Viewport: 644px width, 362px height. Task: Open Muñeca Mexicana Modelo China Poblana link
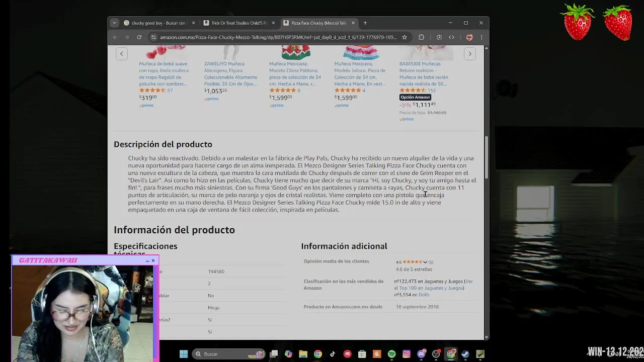(295, 74)
